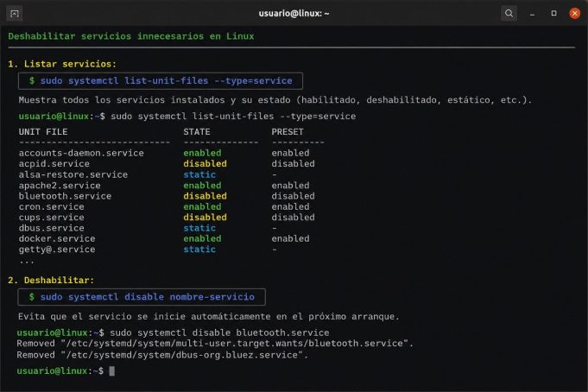Image resolution: width=588 pixels, height=392 pixels.
Task: Click Removed multi-user.target.wants output line
Action: 215,344
